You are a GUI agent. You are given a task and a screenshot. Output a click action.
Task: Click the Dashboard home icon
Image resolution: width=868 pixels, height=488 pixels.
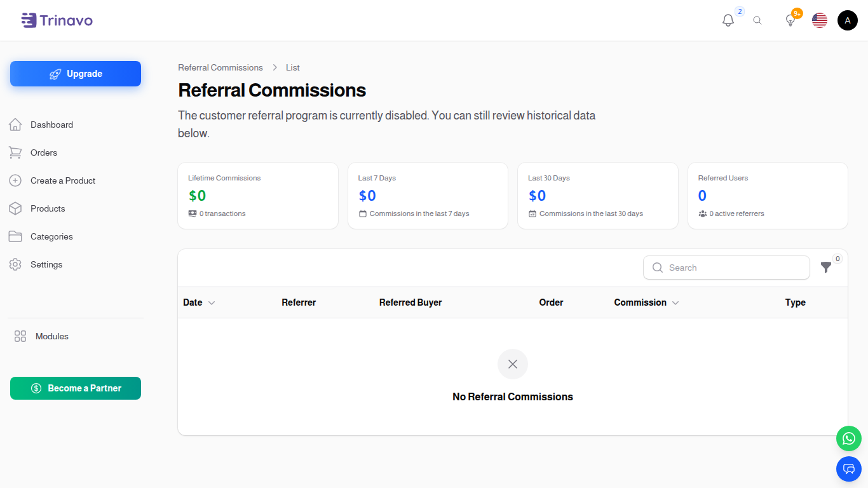click(15, 125)
